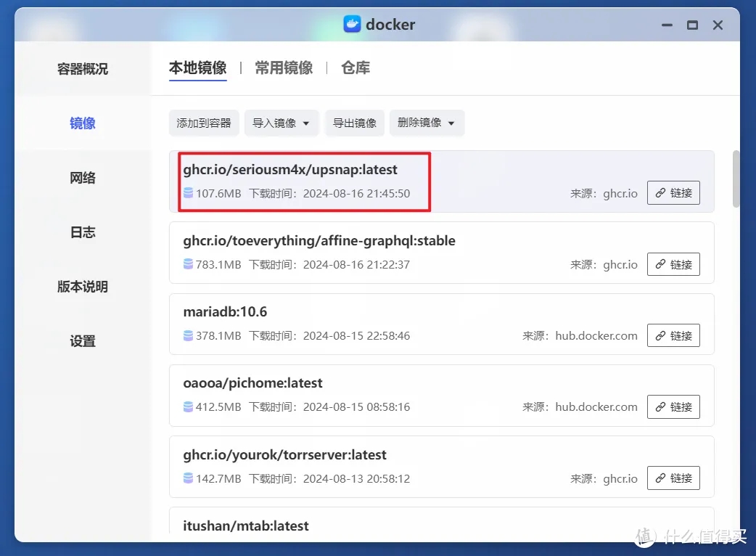Viewport: 756px width, 556px height.
Task: Open the 导入镜像 dropdown menu
Action: pos(282,123)
